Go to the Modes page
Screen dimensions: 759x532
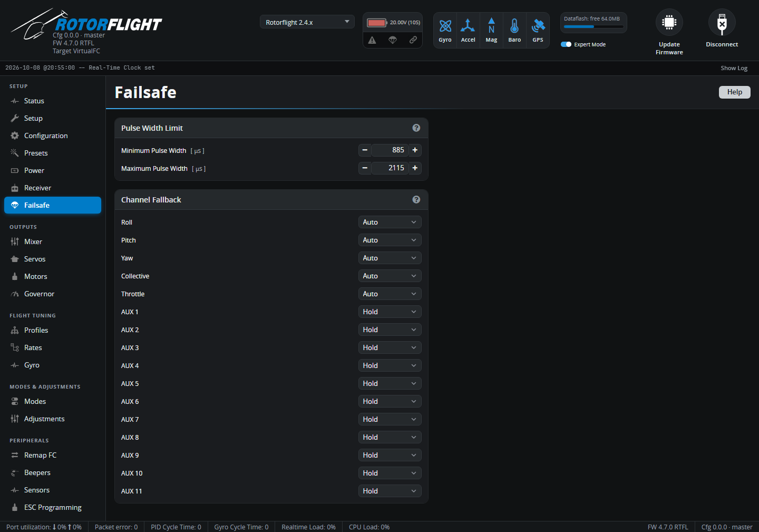point(53,401)
